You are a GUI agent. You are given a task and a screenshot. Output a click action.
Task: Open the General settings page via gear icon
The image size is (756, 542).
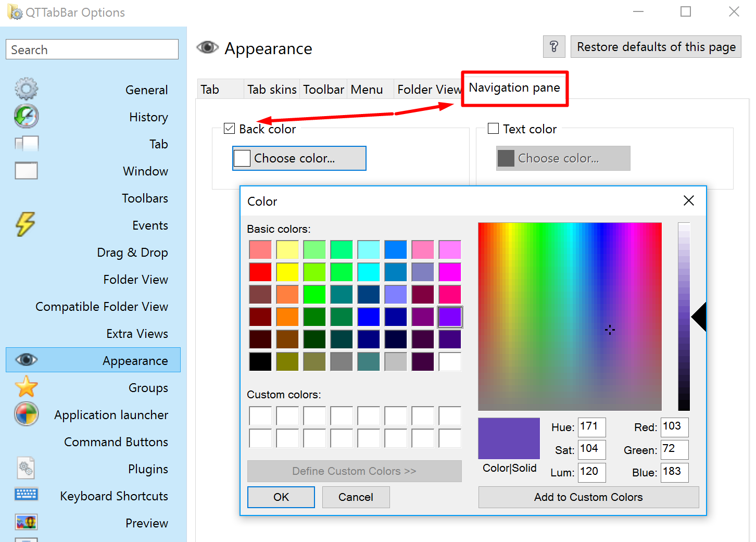point(26,89)
